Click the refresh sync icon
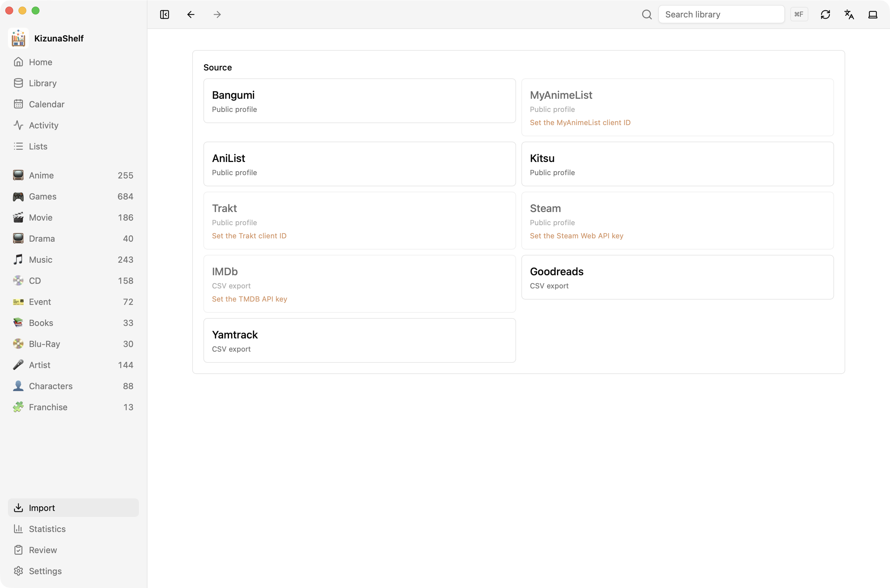The height and width of the screenshot is (588, 890). click(825, 14)
